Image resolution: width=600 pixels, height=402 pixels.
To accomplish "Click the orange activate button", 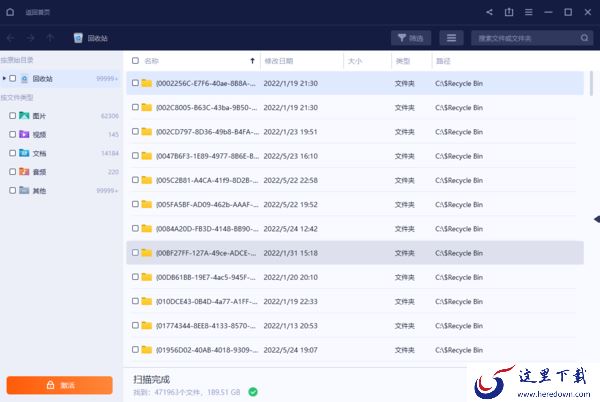I will (x=60, y=385).
